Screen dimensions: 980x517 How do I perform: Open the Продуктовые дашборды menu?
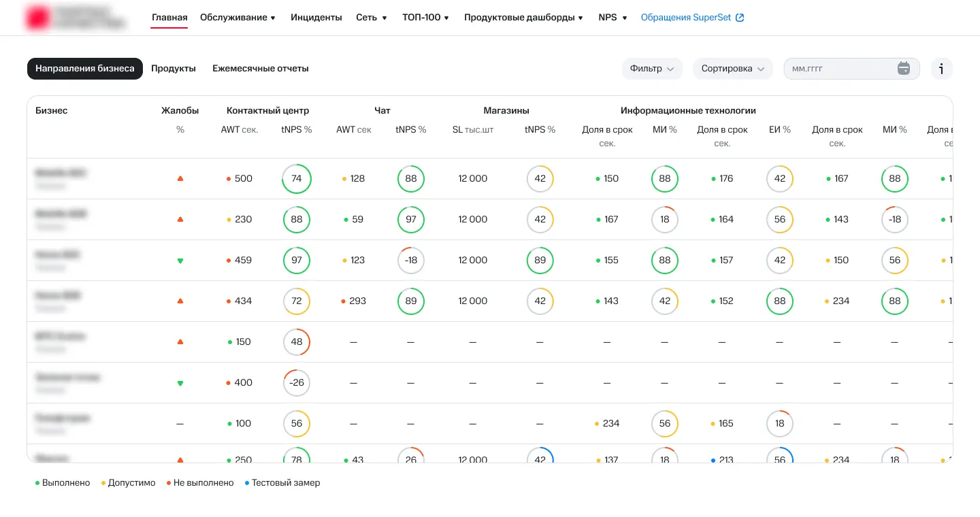[x=523, y=18]
